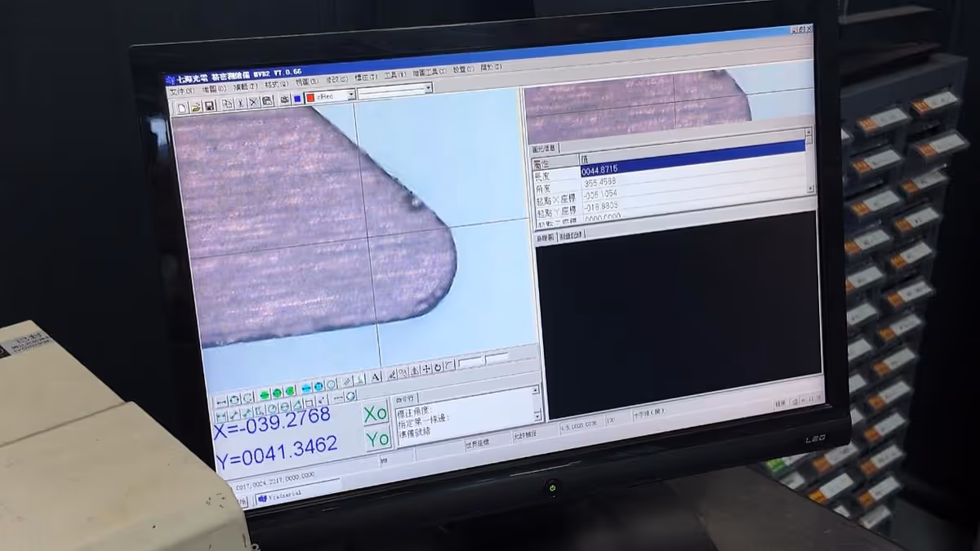Image resolution: width=980 pixels, height=551 pixels.
Task: Click the 长度 (length) property label
Action: coord(543,175)
